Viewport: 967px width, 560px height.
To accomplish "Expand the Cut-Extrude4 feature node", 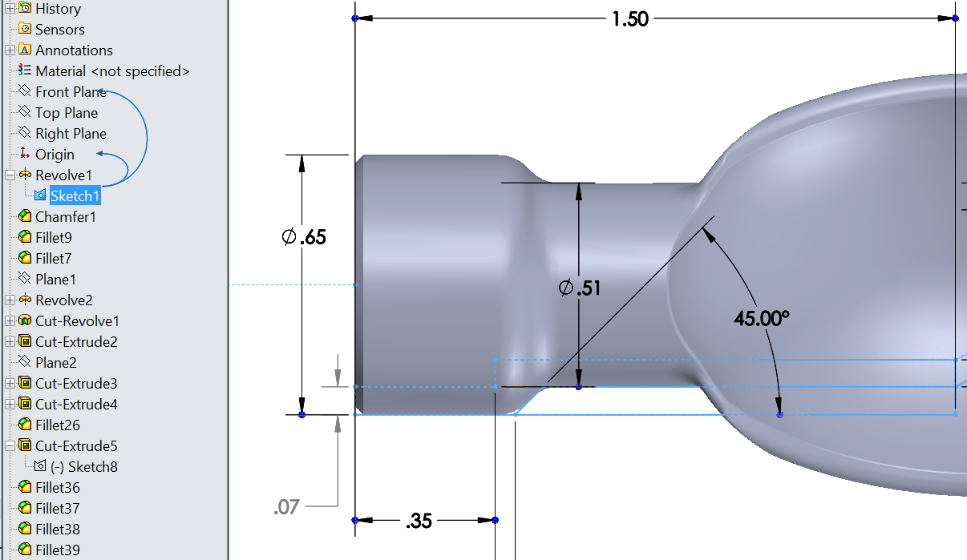I will [10, 404].
